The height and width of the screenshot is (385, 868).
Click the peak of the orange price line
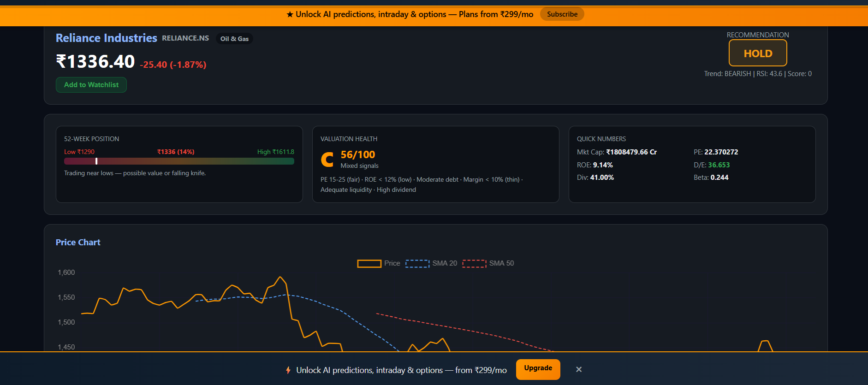click(280, 277)
